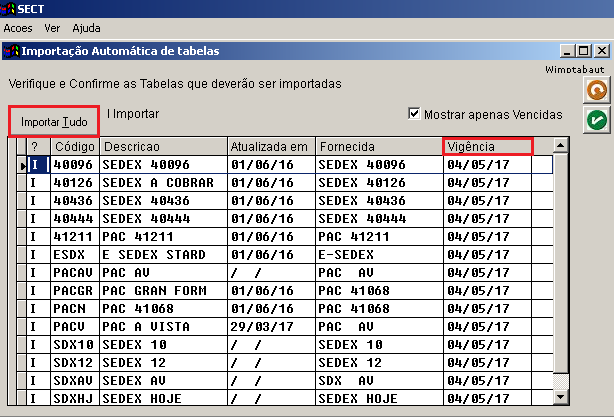Click the green checkmark confirm icon

click(596, 120)
